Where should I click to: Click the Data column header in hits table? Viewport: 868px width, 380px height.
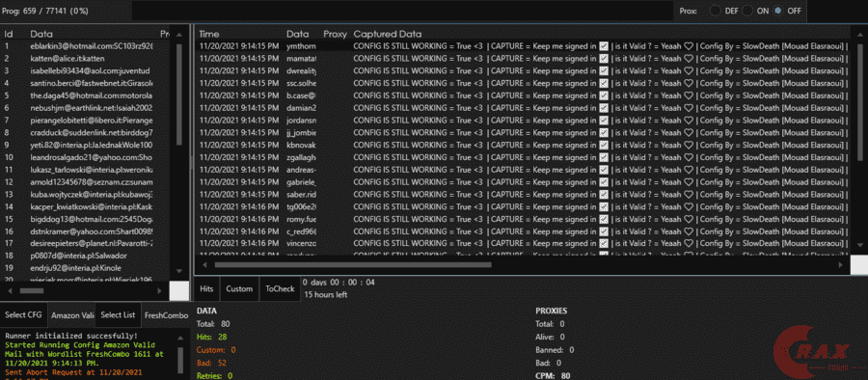(x=298, y=34)
